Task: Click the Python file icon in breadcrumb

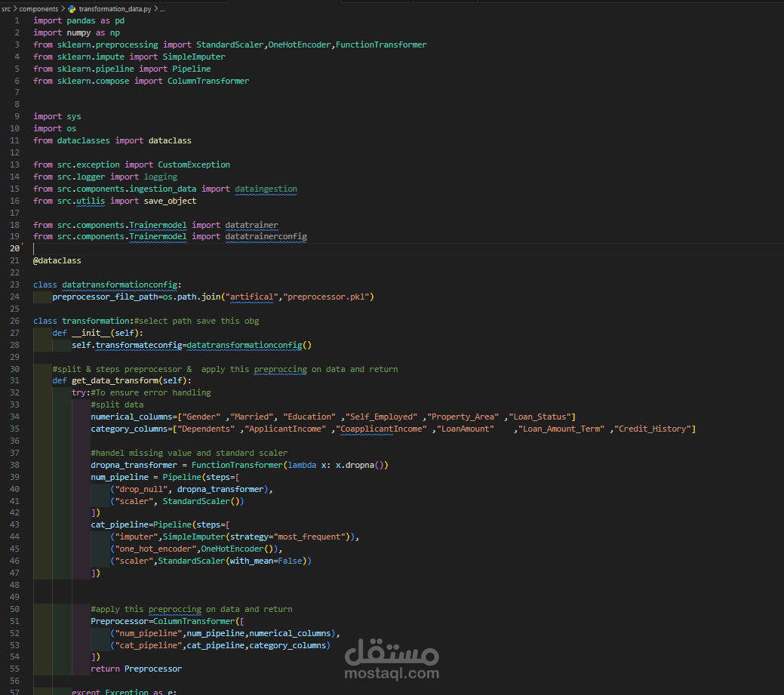Action: pyautogui.click(x=72, y=9)
